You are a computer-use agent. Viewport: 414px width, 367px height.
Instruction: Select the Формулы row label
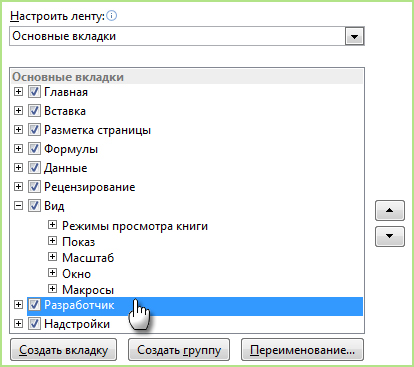71,149
